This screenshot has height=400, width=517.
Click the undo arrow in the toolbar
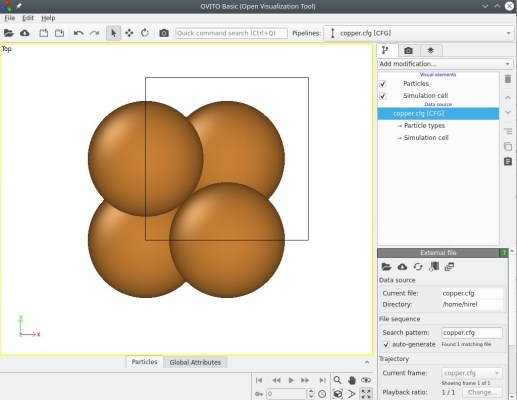point(78,33)
